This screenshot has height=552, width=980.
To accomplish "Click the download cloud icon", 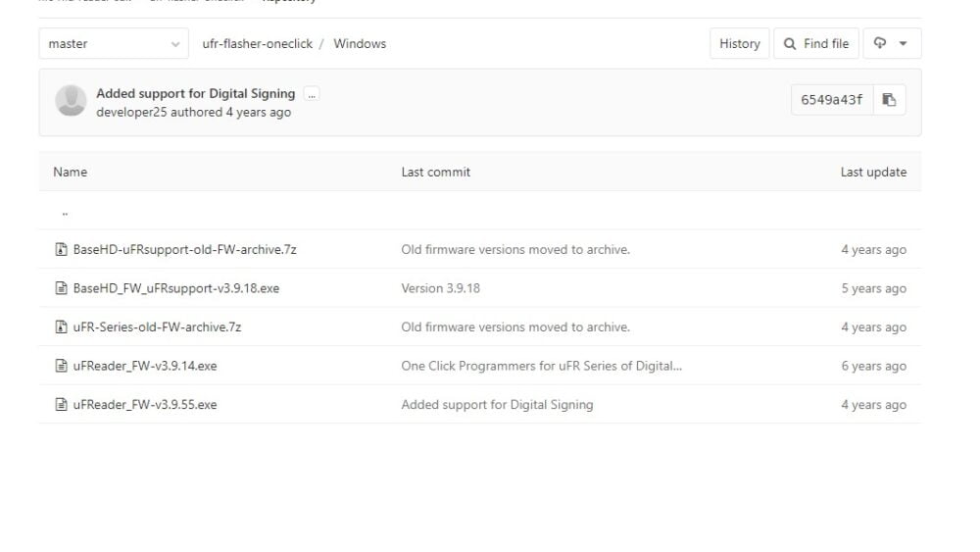I will (x=879, y=43).
